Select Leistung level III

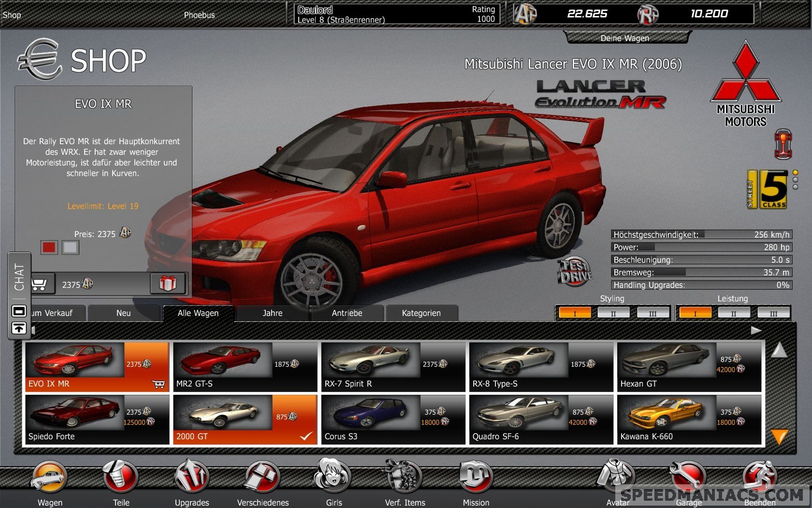click(x=773, y=313)
